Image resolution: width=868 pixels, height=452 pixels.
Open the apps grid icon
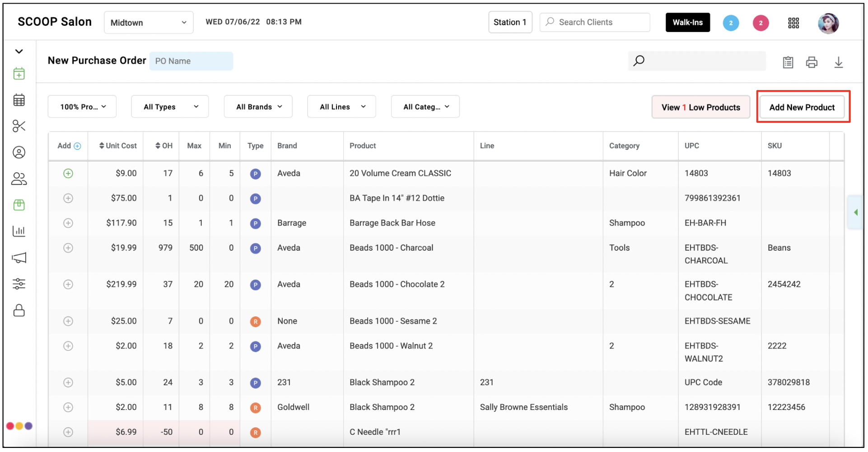pos(793,23)
